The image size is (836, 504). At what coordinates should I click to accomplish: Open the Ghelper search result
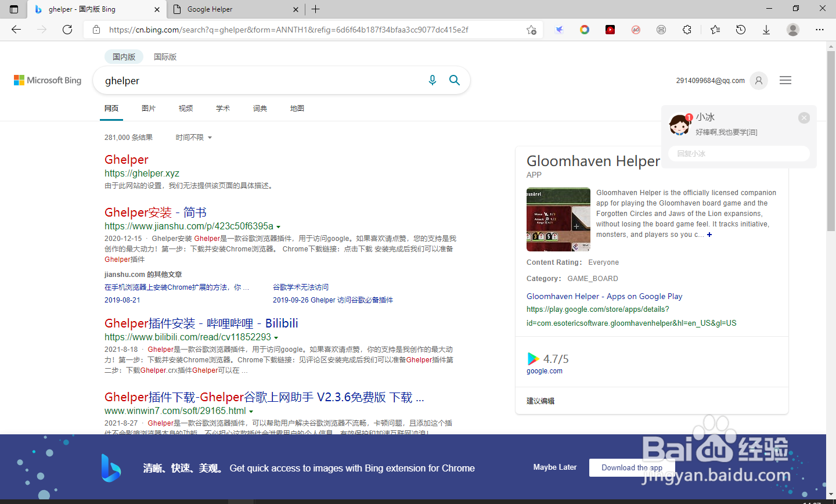pyautogui.click(x=127, y=160)
